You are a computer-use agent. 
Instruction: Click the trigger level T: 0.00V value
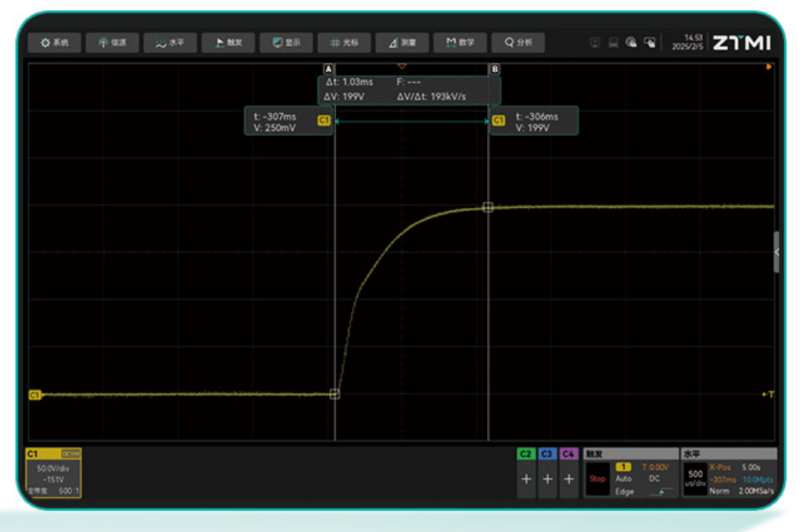point(655,467)
